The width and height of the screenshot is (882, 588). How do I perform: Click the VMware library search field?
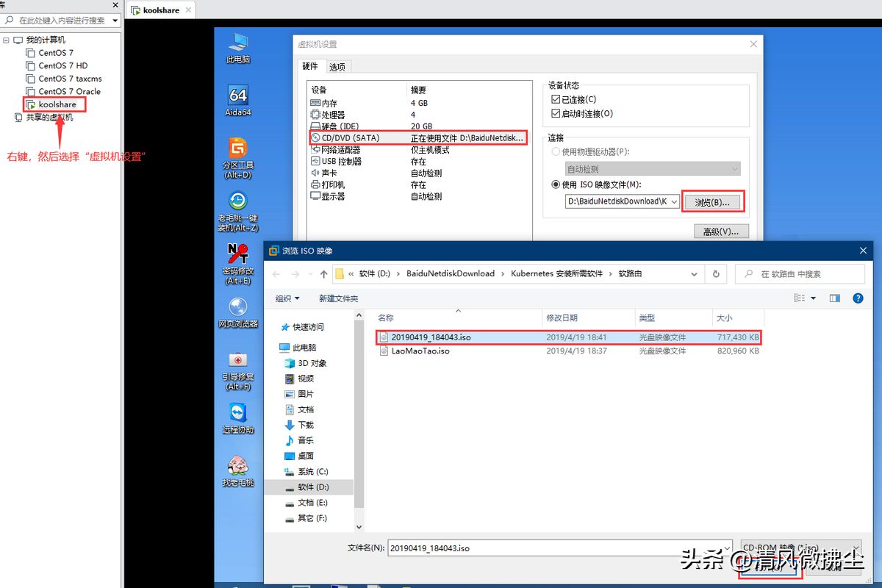[61, 21]
